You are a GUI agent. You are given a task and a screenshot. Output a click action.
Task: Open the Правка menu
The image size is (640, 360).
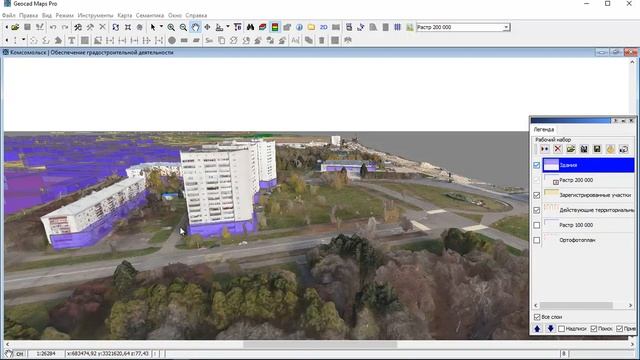point(28,16)
